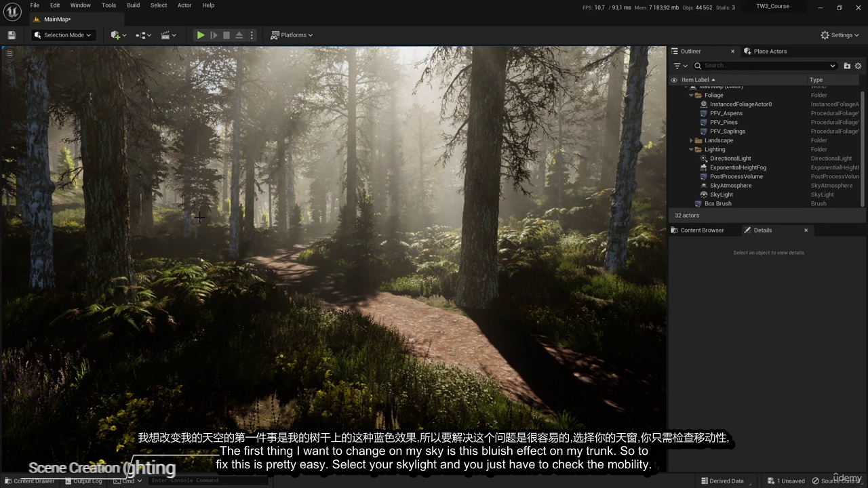Click the Landscape folder icon
This screenshot has height=488, width=868.
click(x=698, y=140)
